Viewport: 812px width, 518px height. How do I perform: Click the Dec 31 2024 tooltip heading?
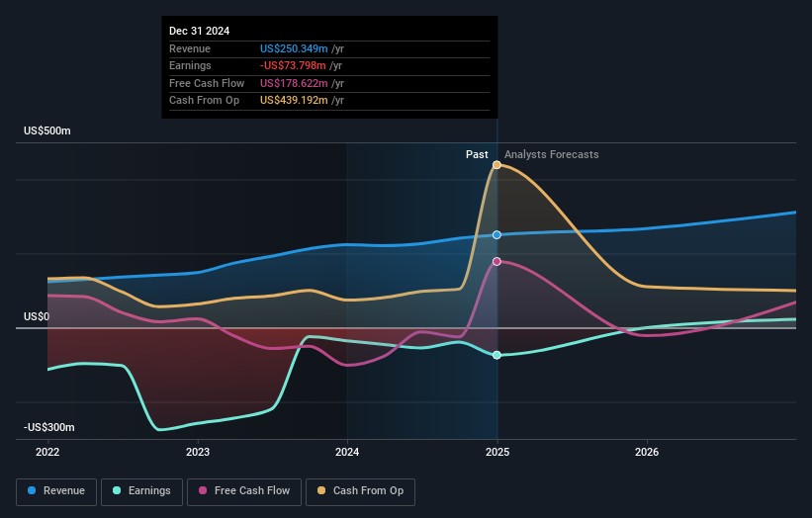pos(199,31)
